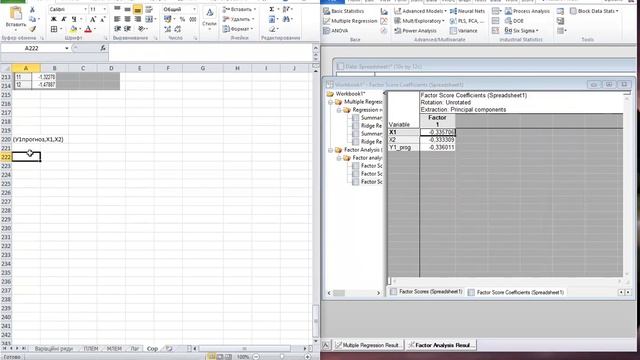The image size is (640, 360).
Task: Open the Calibri font name dropdown
Action: [85, 9]
